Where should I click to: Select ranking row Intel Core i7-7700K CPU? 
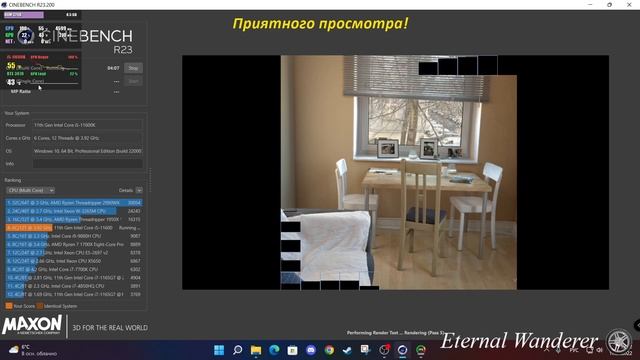coord(74,269)
